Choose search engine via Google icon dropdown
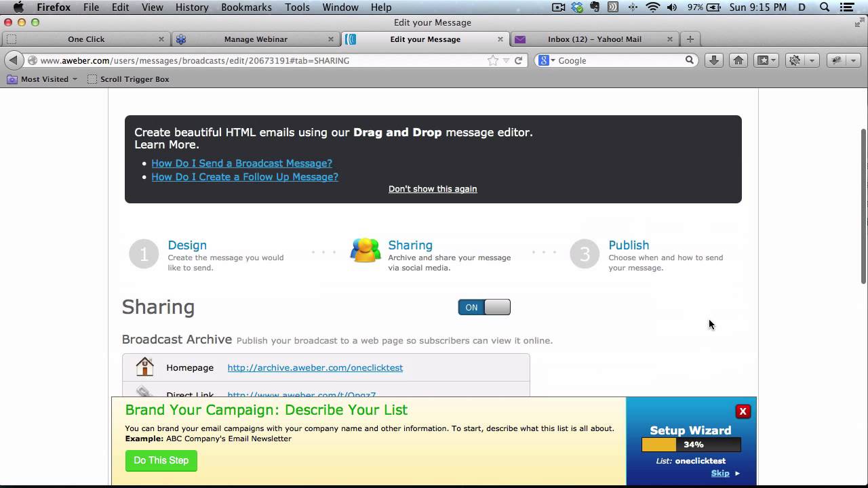868x488 pixels. point(546,60)
